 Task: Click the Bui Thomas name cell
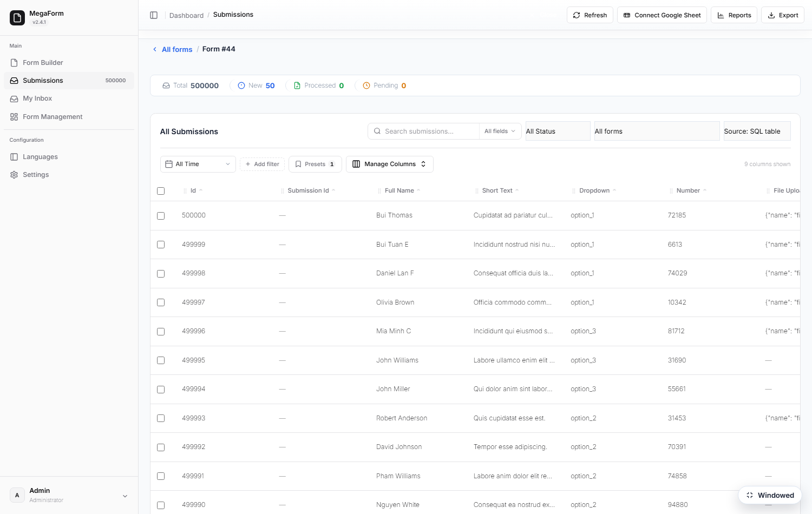[394, 215]
